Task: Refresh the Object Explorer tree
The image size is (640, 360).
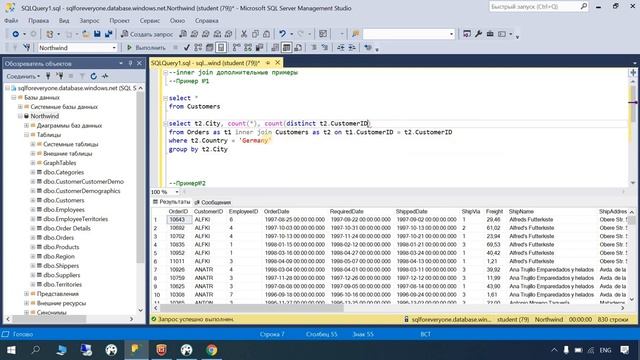Action: (x=93, y=76)
